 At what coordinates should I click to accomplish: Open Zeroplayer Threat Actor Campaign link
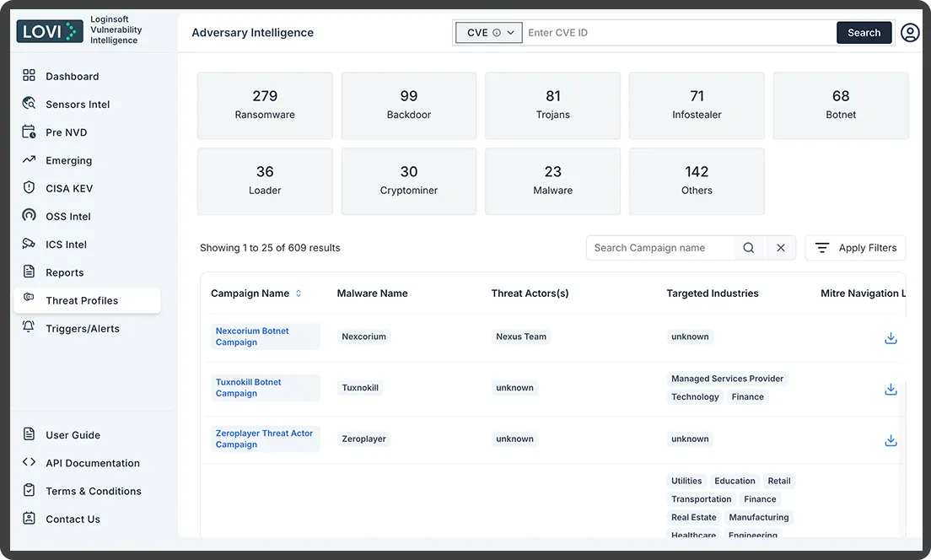264,439
